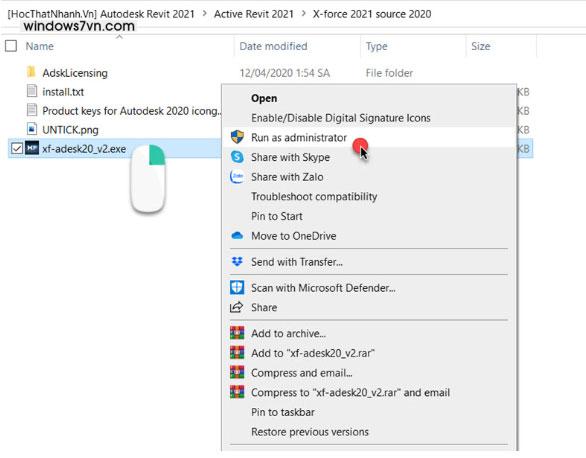Click the Dropbox Transfer icon
Image resolution: width=586 pixels, height=458 pixels.
[237, 262]
